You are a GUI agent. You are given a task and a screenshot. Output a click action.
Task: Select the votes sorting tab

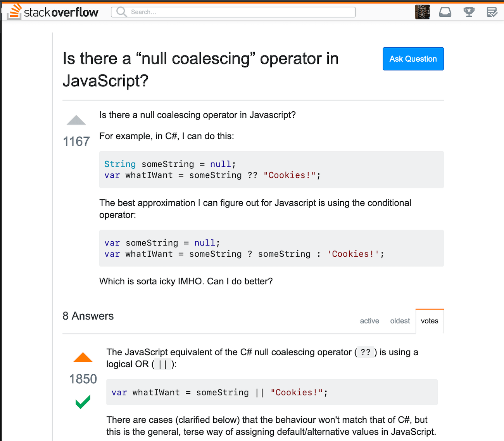[429, 321]
